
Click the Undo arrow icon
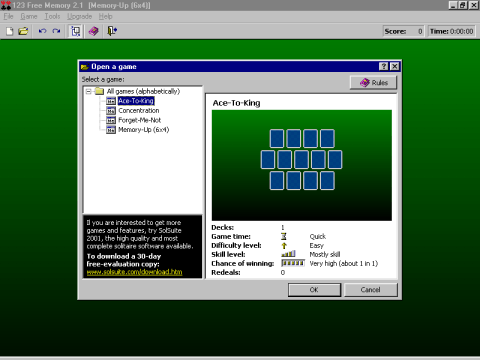pyautogui.click(x=42, y=31)
